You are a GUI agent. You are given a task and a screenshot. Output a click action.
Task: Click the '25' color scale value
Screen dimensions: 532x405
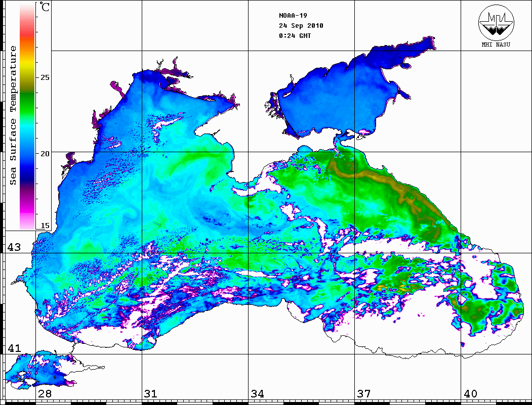coord(45,77)
